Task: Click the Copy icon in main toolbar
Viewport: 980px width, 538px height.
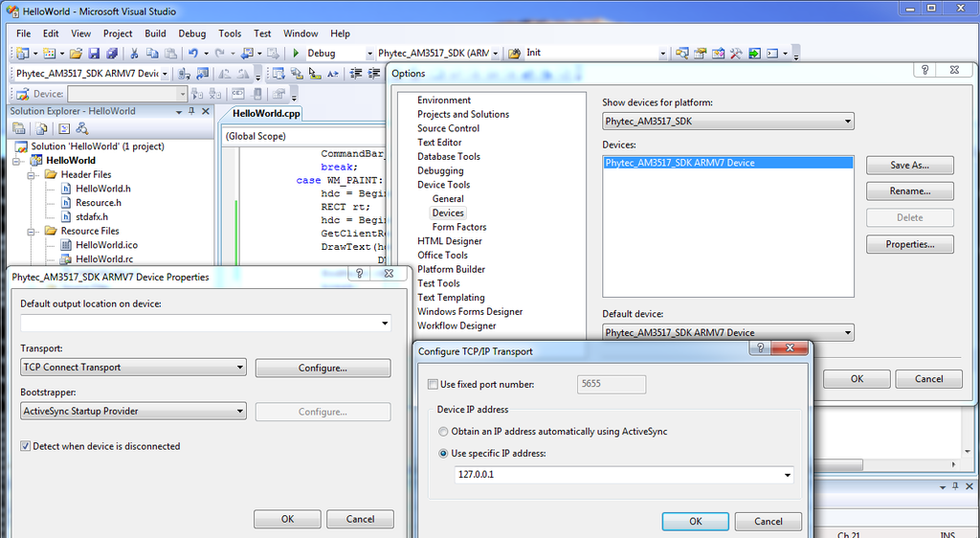Action: (152, 54)
